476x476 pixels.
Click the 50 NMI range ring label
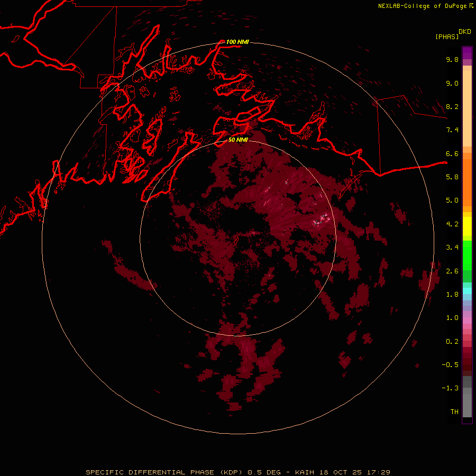click(x=239, y=140)
